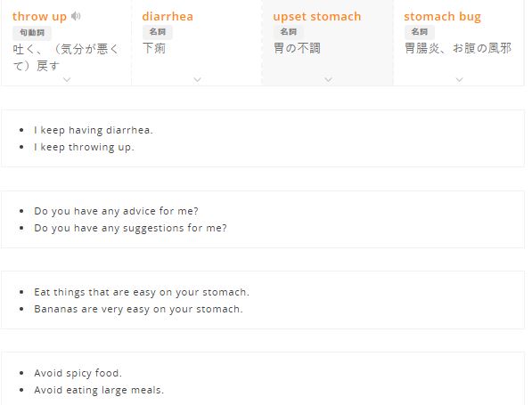Screen dimensions: 532x405
Task: Select Do you have any suggestions sentence
Action: (130, 228)
